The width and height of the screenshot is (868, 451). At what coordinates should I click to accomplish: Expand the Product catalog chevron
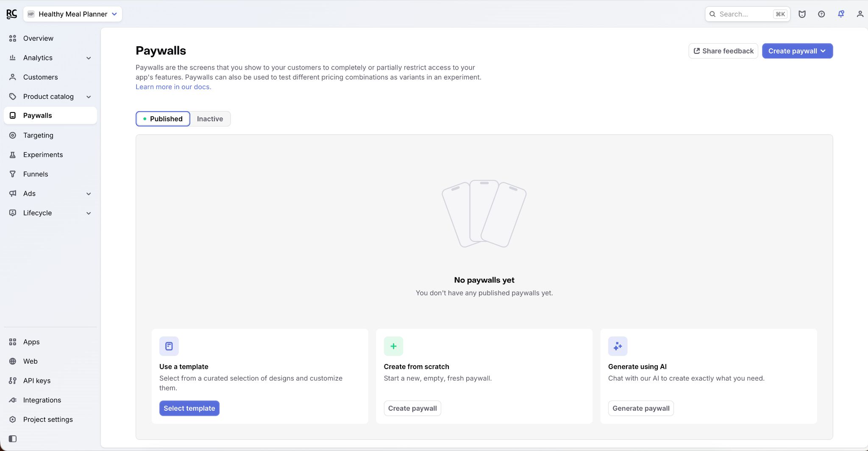[x=89, y=97]
